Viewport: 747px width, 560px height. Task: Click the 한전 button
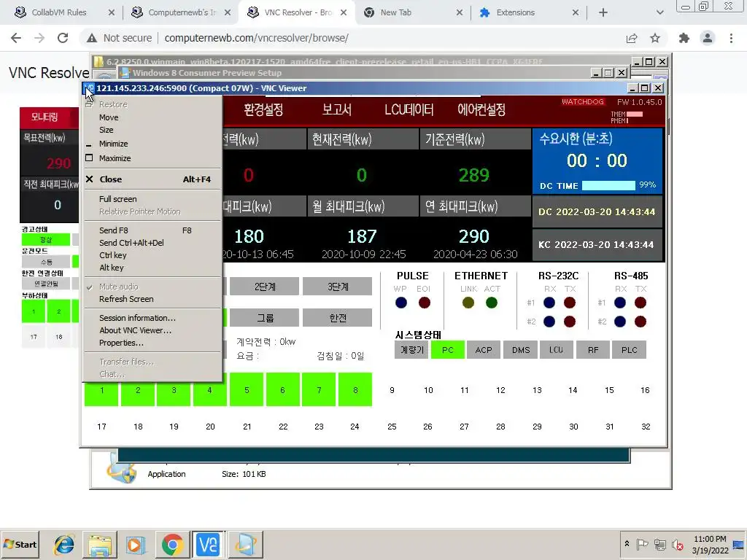(x=337, y=318)
